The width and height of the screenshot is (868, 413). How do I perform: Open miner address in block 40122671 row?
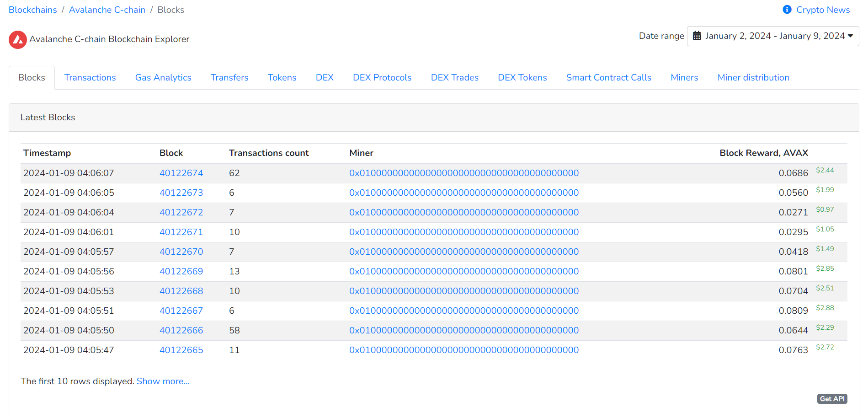point(464,232)
